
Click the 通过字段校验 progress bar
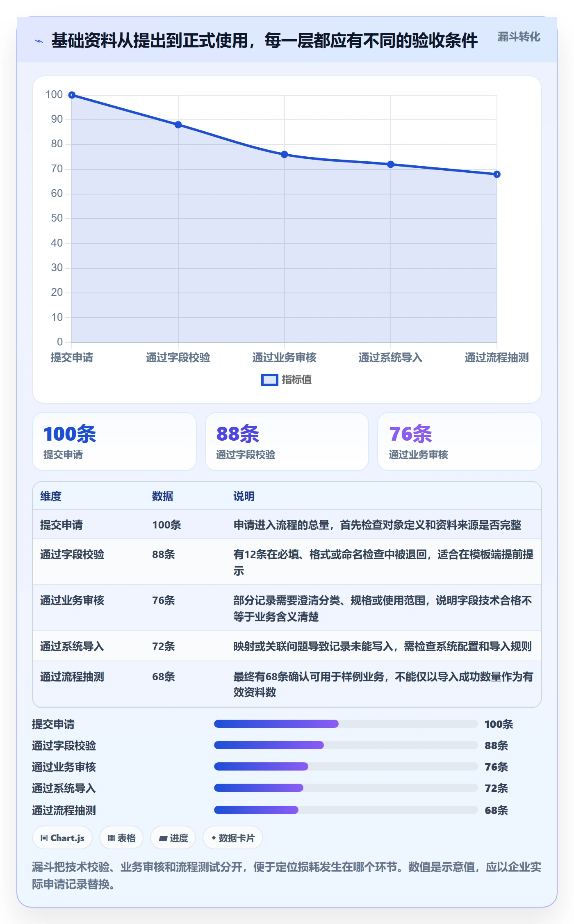coord(346,745)
